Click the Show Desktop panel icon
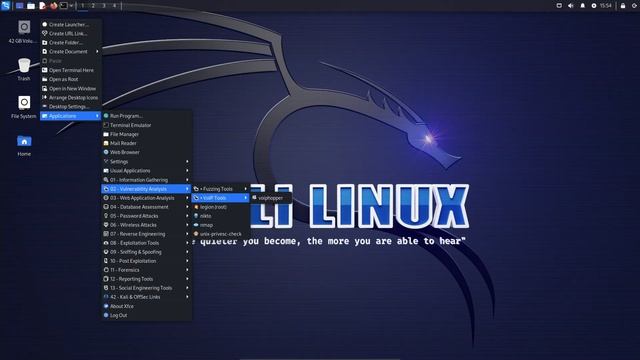Screen dimensions: 640x360 (19, 6)
